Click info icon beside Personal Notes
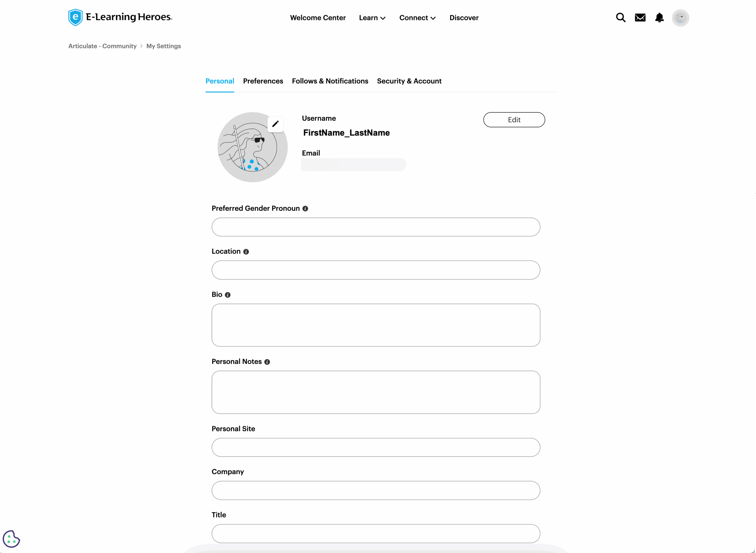 tap(267, 362)
